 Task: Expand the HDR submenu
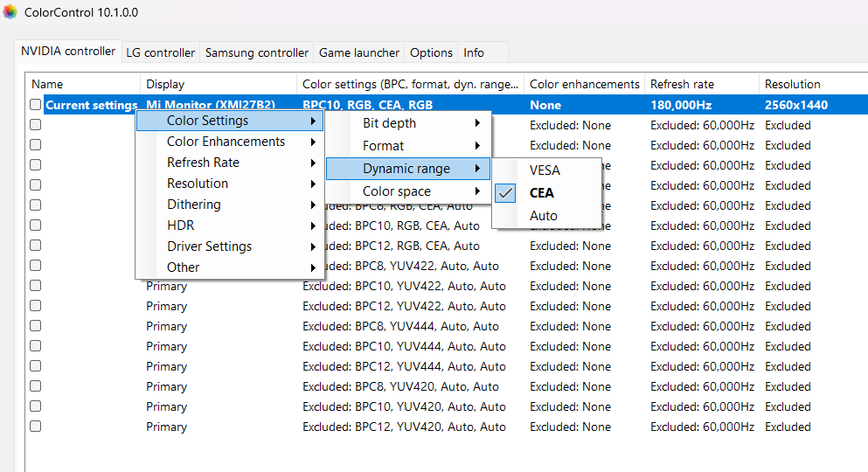click(x=230, y=226)
